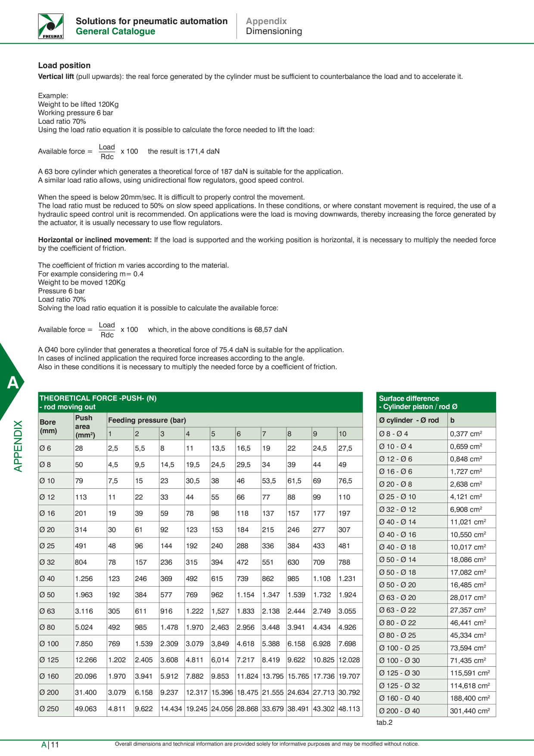Click the value '110' in the Ø 12 row

click(344, 497)
